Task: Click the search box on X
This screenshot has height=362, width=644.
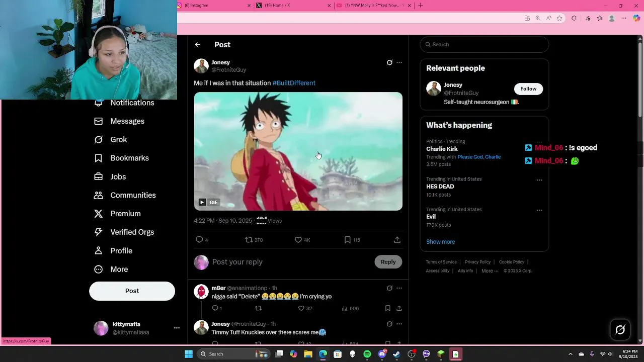Action: pyautogui.click(x=484, y=44)
